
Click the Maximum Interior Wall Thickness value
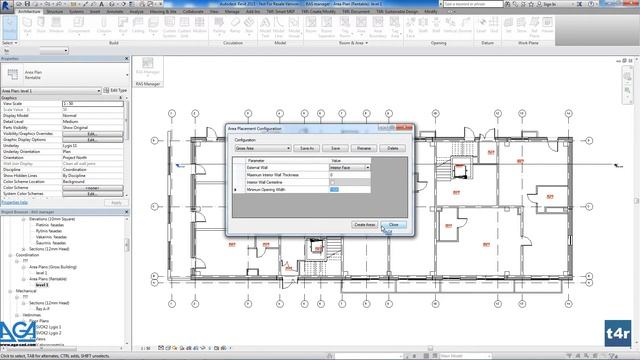tap(350, 175)
